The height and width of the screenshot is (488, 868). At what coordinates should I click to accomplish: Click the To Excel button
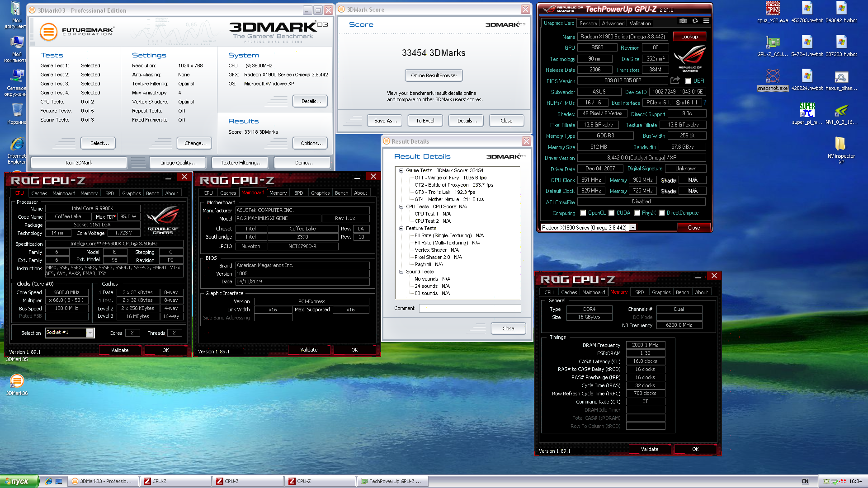(x=425, y=121)
